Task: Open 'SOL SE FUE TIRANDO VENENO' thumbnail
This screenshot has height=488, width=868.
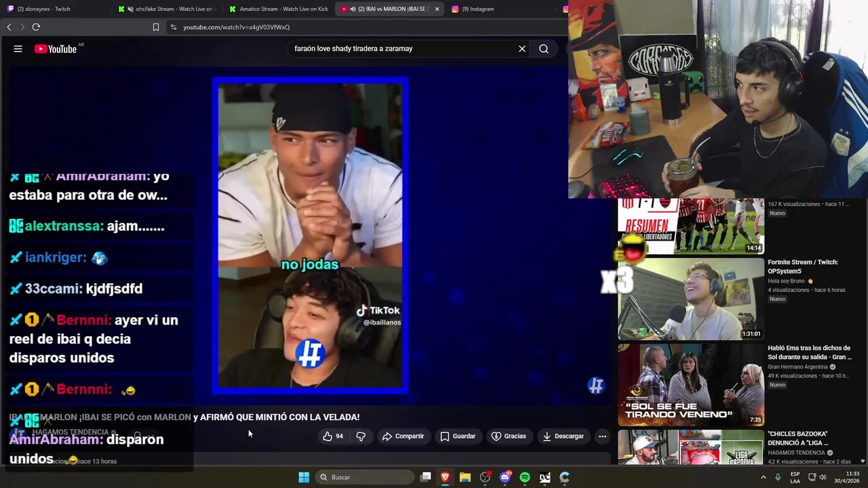Action: click(690, 384)
